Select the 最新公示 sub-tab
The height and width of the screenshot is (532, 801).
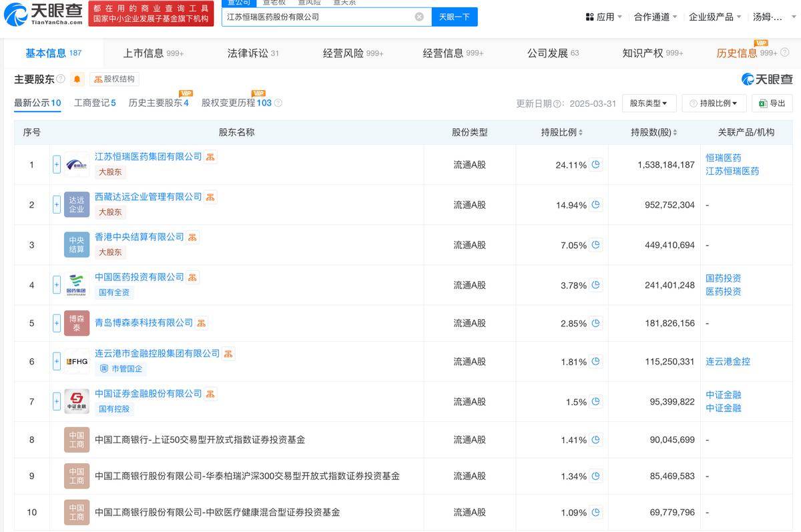tap(37, 103)
